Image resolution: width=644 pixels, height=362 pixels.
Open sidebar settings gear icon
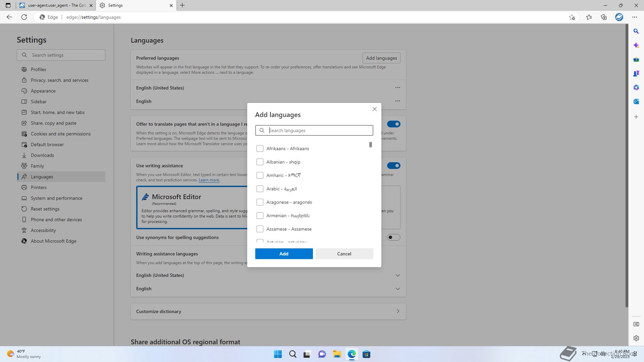[x=636, y=338]
